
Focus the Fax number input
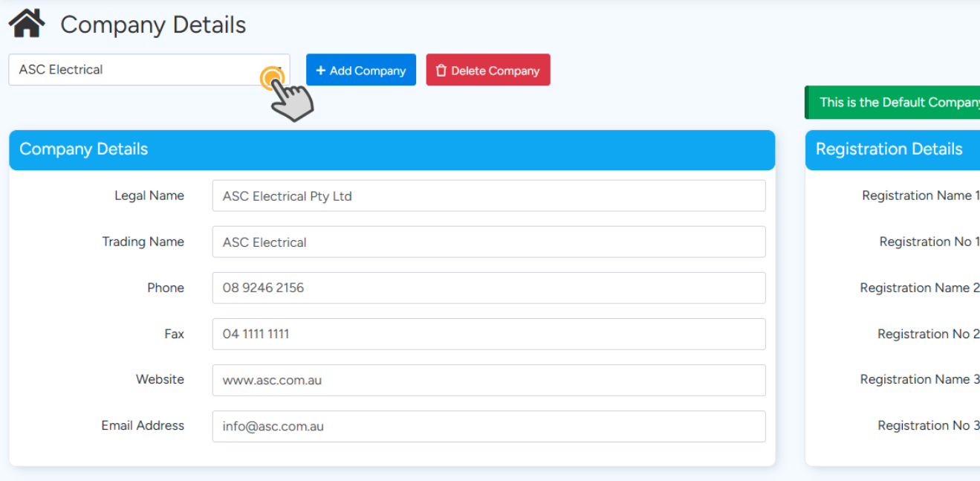(x=488, y=335)
